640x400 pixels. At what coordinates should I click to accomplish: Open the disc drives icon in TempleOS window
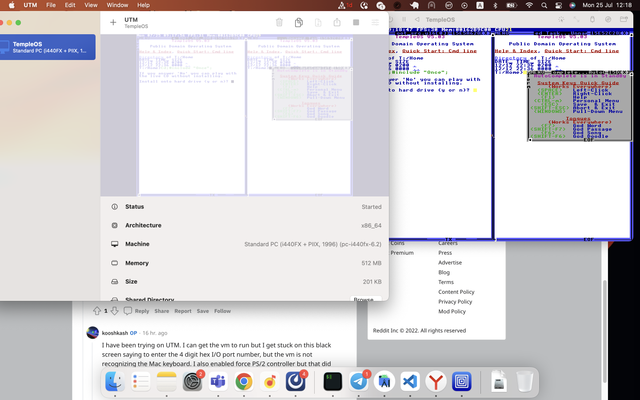(608, 19)
